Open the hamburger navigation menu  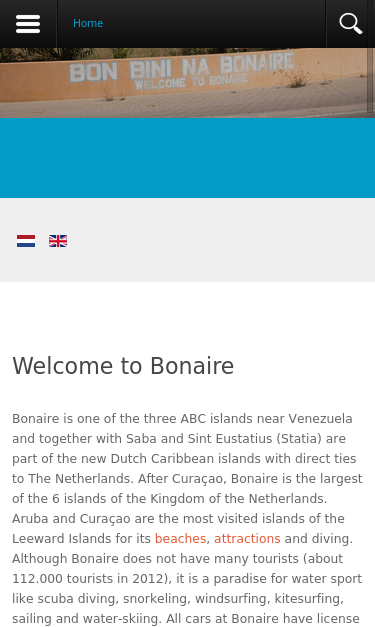tap(28, 24)
